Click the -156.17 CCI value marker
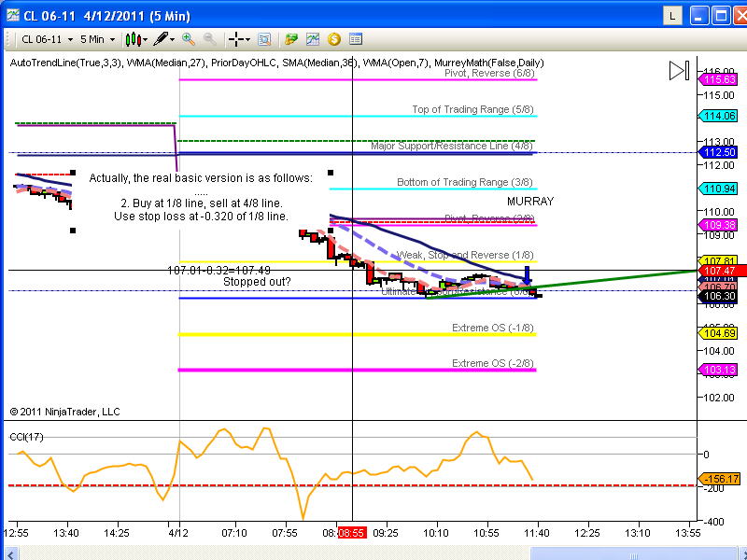 point(719,479)
